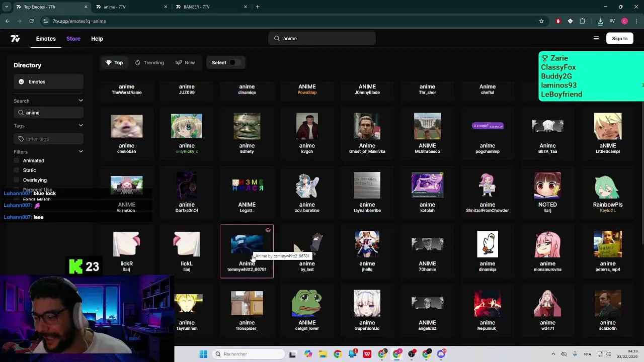644x362 pixels.
Task: Click the Sign In button
Action: 620,39
